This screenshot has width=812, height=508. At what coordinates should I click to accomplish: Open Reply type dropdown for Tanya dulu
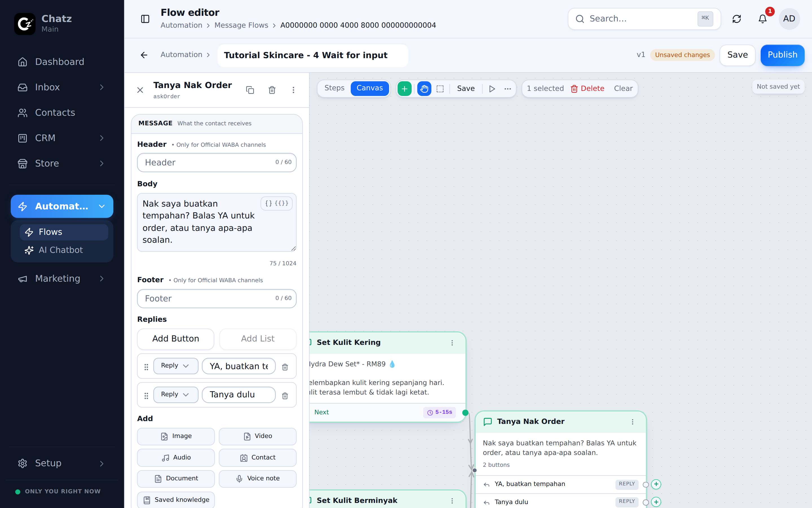click(x=175, y=395)
